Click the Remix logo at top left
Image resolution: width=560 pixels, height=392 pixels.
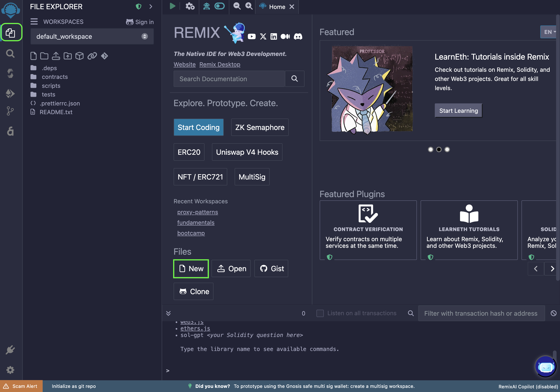(11, 11)
